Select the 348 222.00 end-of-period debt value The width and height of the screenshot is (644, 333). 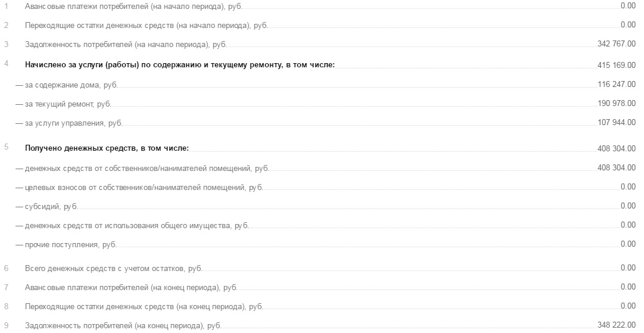(617, 325)
